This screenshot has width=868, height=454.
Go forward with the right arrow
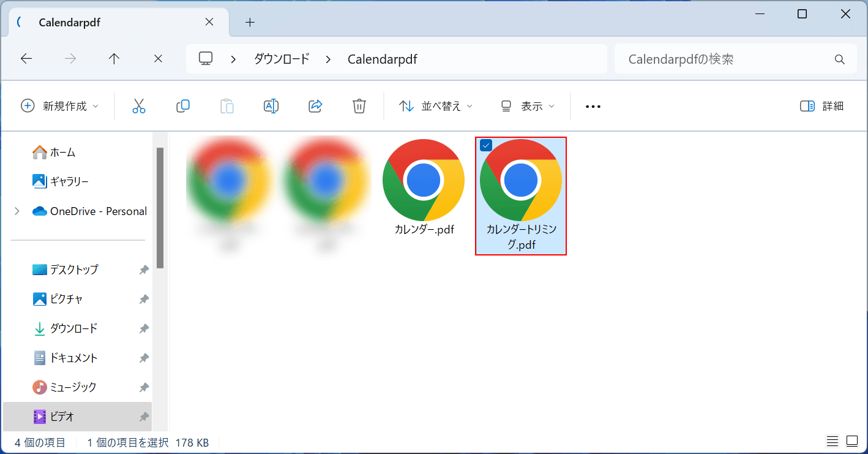[70, 59]
